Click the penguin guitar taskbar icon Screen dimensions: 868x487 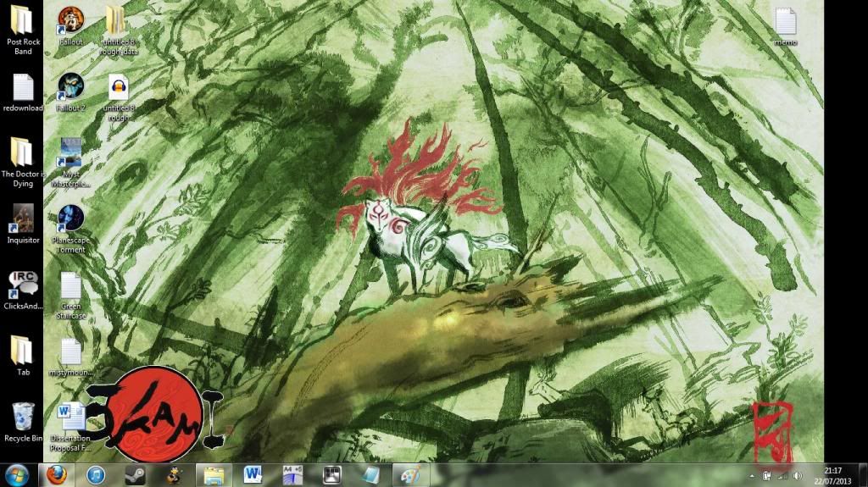point(175,475)
